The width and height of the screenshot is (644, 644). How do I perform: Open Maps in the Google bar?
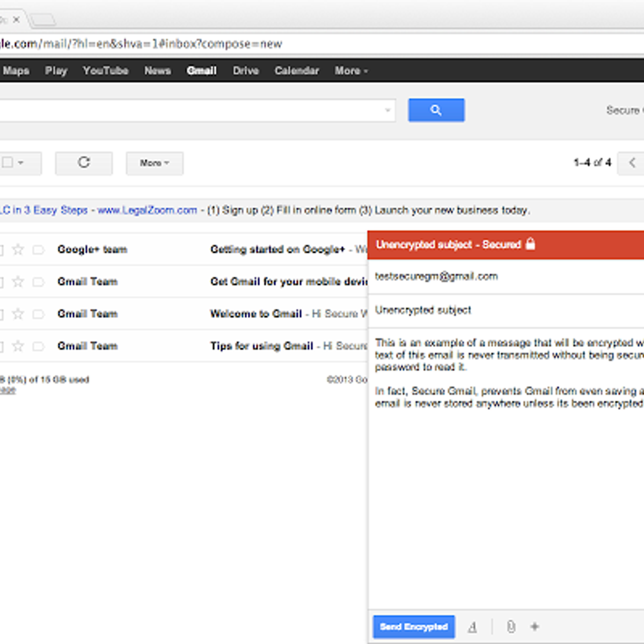tap(16, 71)
